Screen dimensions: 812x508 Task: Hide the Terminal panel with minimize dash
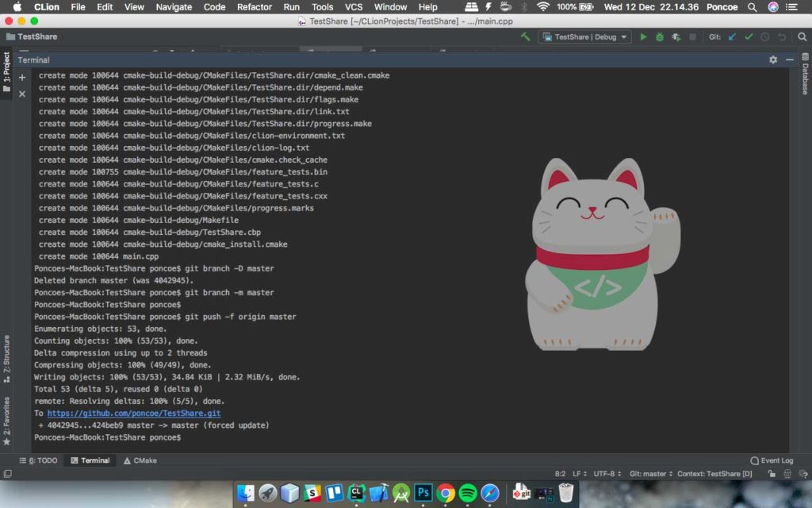[789, 60]
